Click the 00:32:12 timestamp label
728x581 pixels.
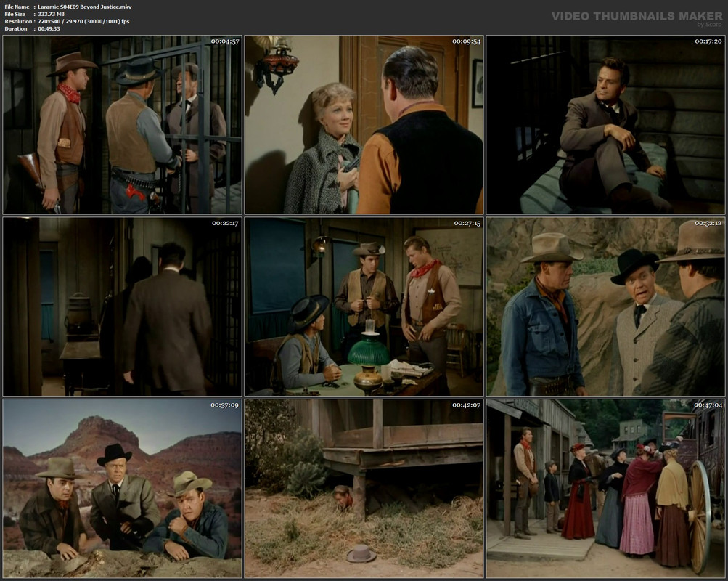pos(709,224)
